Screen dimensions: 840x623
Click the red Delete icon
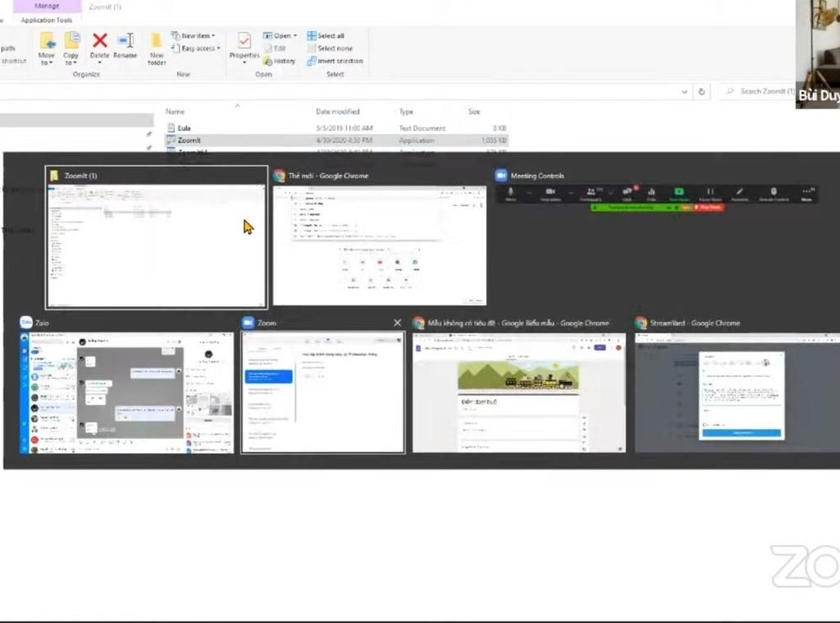[x=99, y=40]
